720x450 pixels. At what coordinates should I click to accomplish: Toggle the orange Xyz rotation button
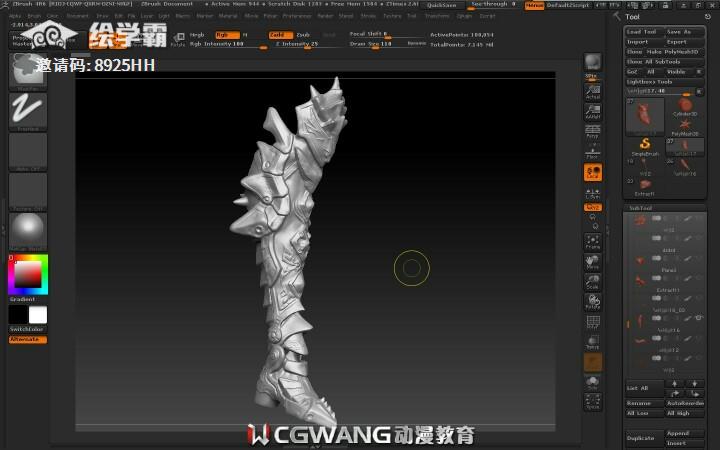(x=592, y=208)
